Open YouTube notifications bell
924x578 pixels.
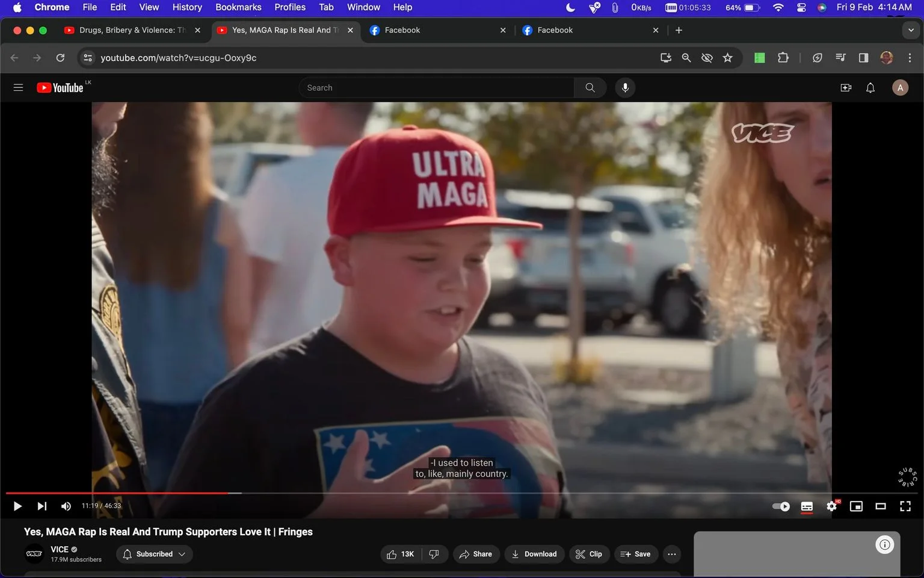pyautogui.click(x=870, y=88)
